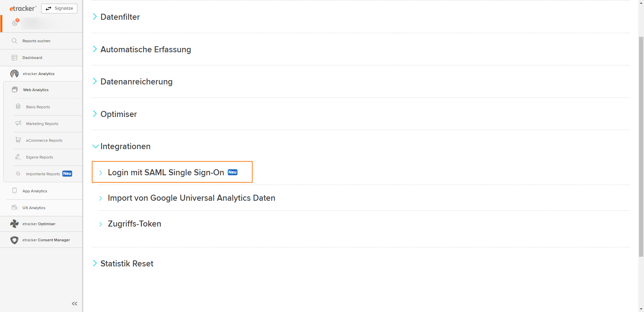Select the Marketing Reports megaphone icon
This screenshot has width=644, height=312.
coord(18,123)
